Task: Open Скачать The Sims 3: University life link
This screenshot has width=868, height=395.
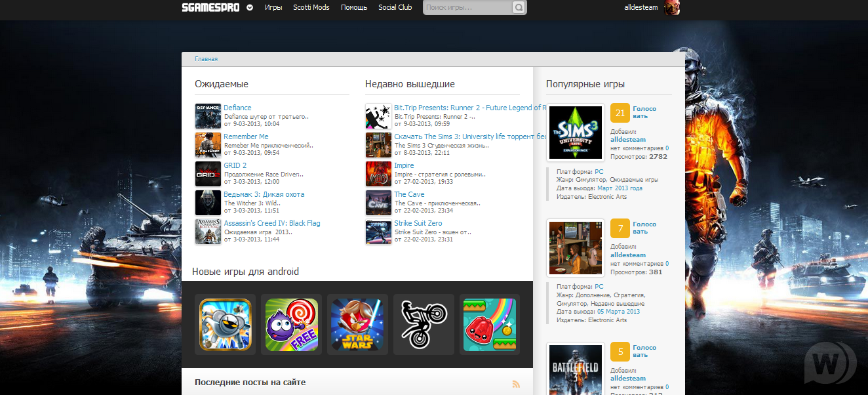Action: click(470, 136)
